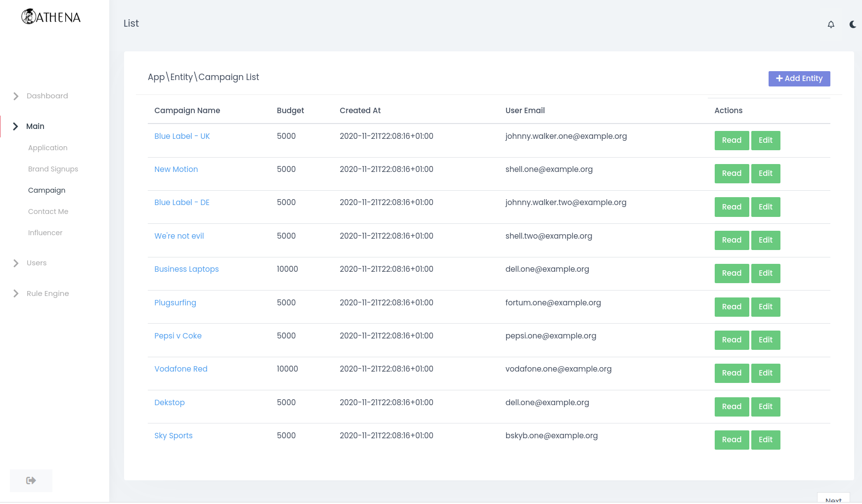This screenshot has width=862, height=504.
Task: Click the App\Entity\Campaign List heading
Action: [203, 77]
